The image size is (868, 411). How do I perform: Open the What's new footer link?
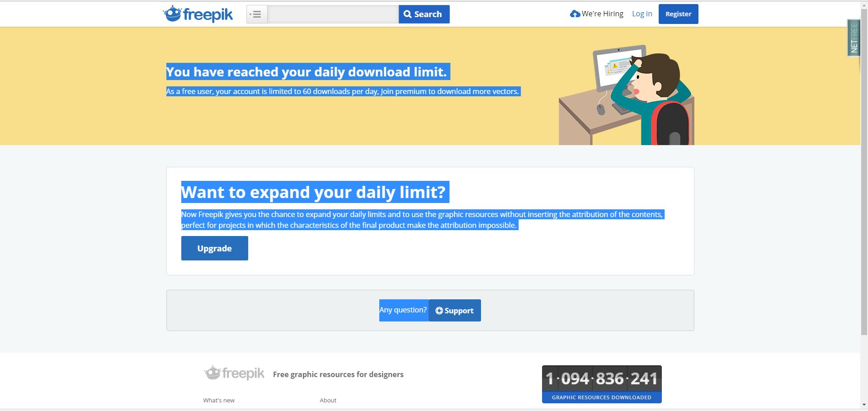219,400
